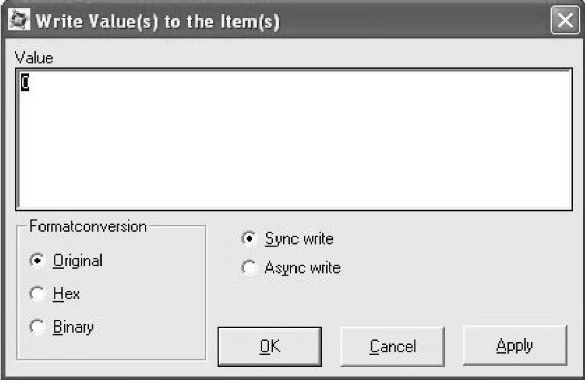Switch format conversion to Binary
Screen dimensions: 585x392
(37, 327)
